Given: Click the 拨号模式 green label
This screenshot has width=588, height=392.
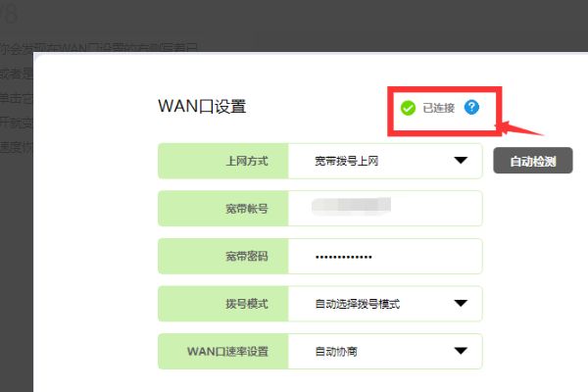Looking at the screenshot, I should [223, 304].
